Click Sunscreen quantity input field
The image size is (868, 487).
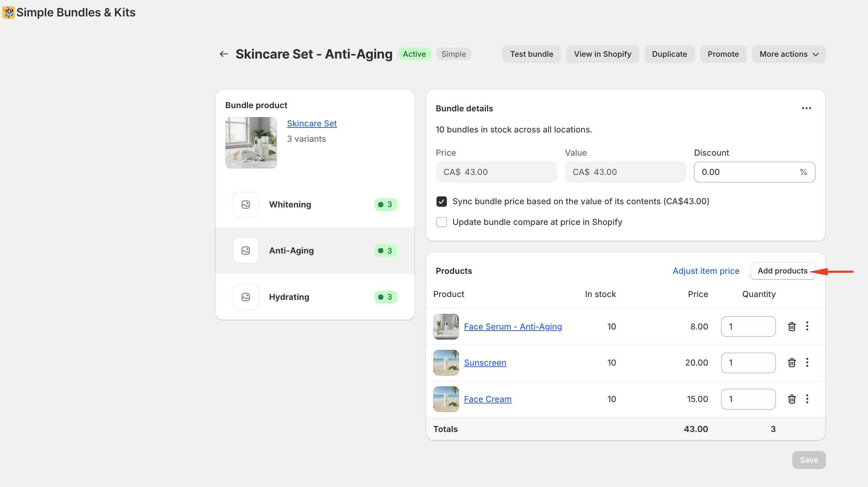748,363
